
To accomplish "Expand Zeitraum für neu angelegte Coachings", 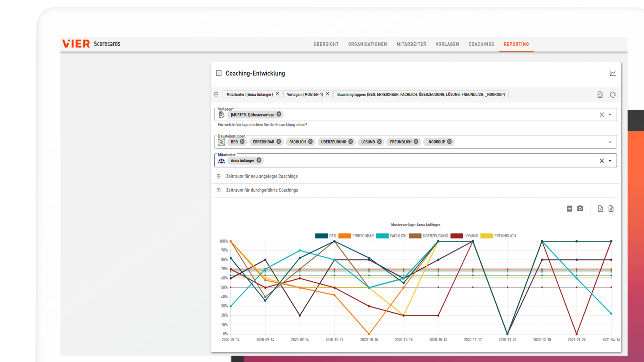I will click(219, 176).
